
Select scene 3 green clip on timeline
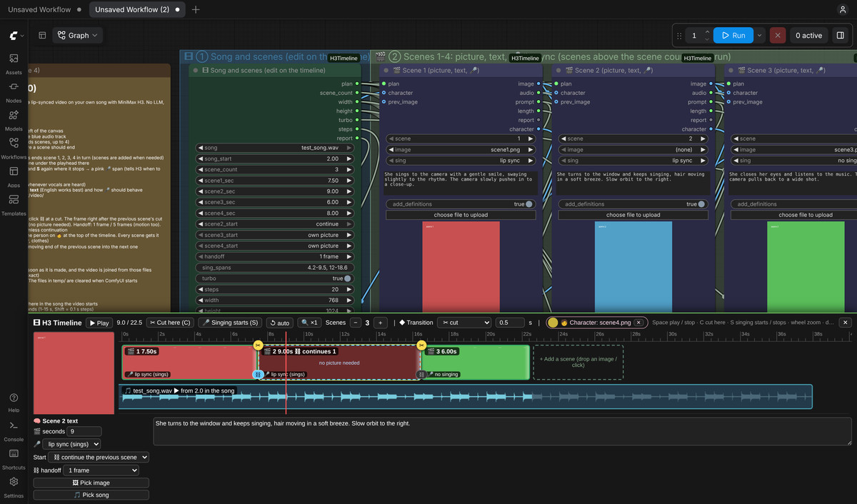(476, 362)
